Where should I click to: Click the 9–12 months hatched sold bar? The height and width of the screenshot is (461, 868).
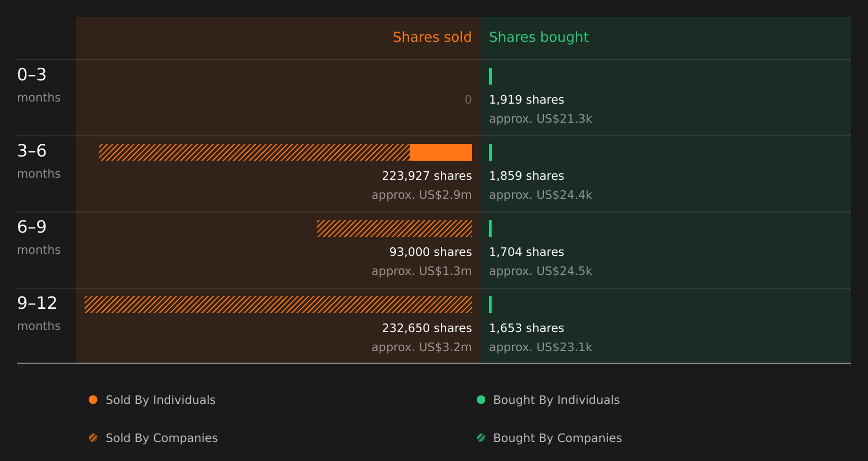pyautogui.click(x=278, y=305)
